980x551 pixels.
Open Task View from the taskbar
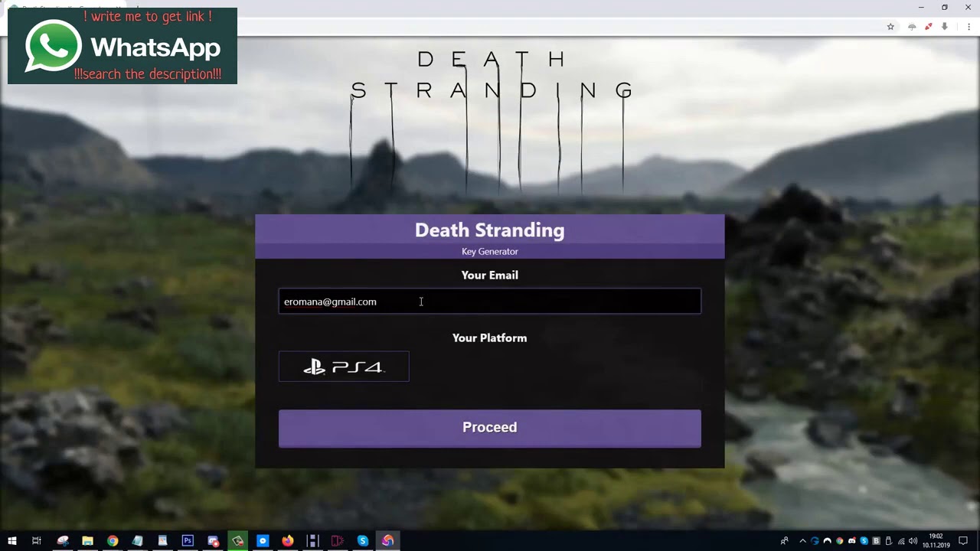[36, 541]
